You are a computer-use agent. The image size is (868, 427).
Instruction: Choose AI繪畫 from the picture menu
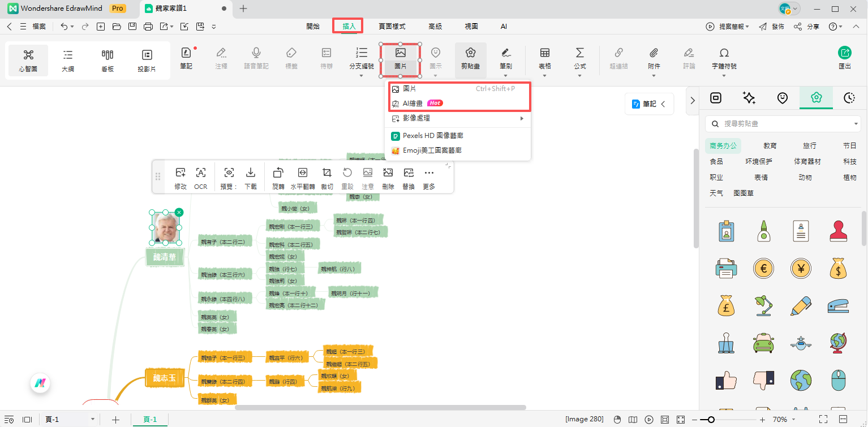[x=412, y=103]
